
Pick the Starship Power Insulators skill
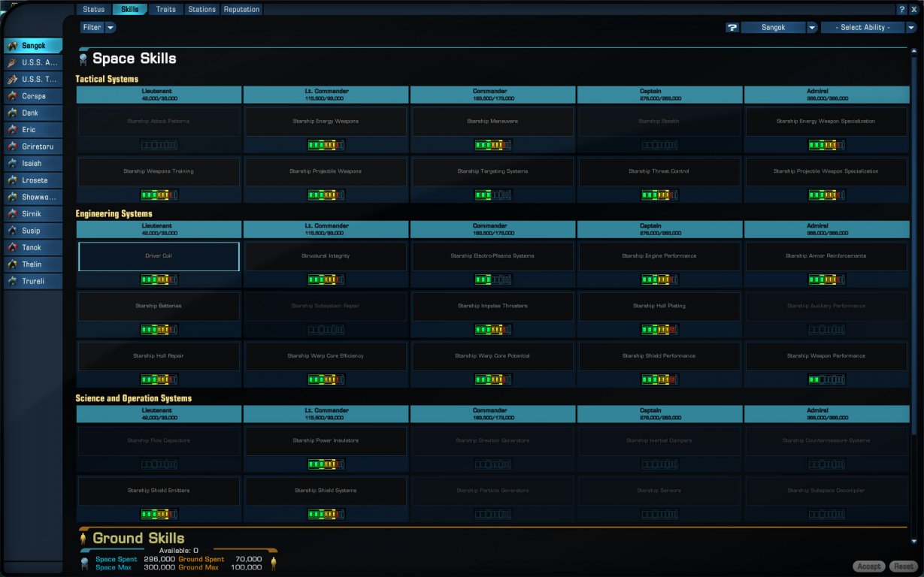pyautogui.click(x=326, y=441)
